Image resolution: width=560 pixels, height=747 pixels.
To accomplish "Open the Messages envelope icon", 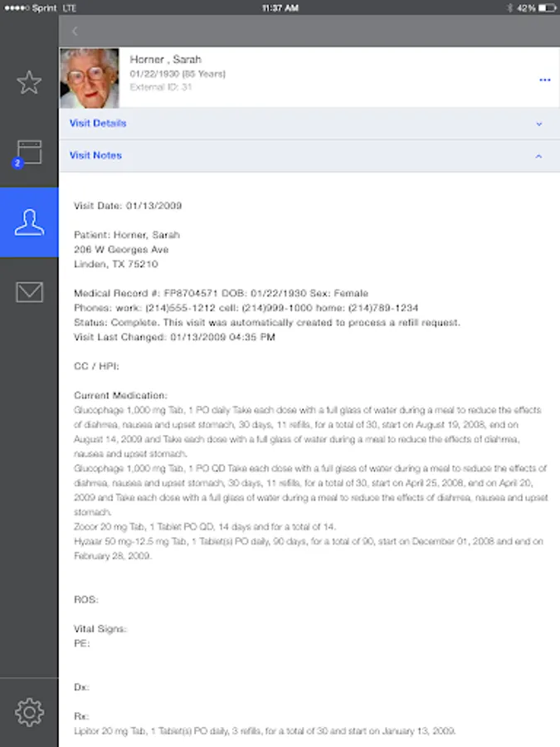I will (x=29, y=292).
